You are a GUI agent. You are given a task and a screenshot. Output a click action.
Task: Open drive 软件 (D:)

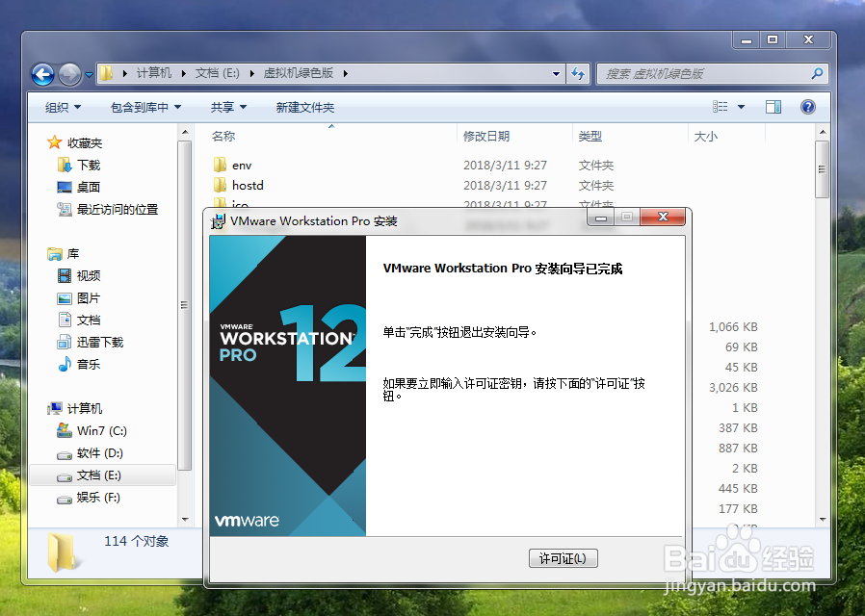point(100,453)
